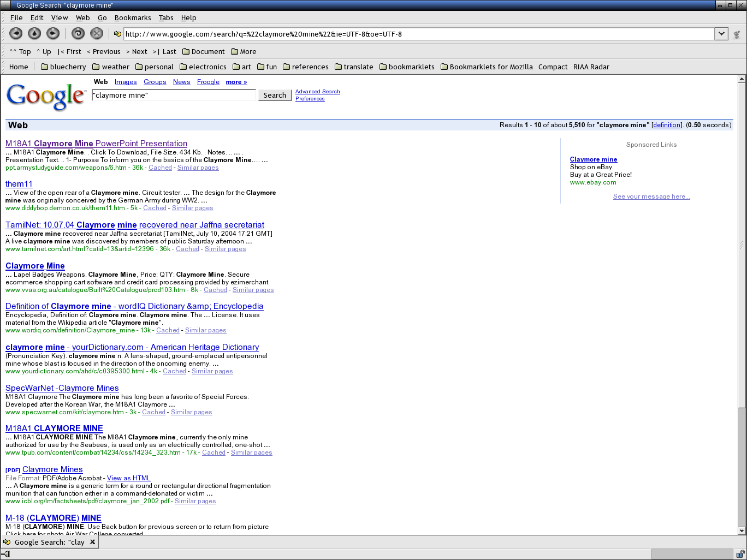Open the View menu
Image resolution: width=747 pixels, height=560 pixels.
60,17
